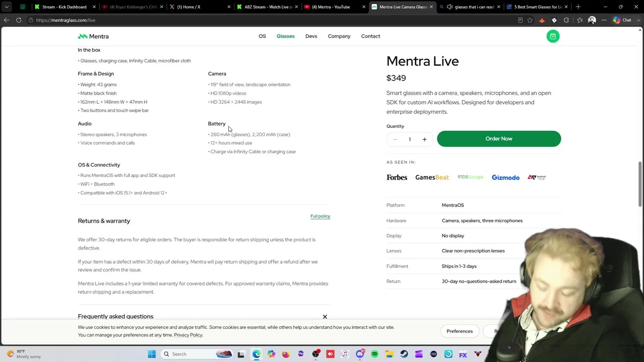The width and height of the screenshot is (644, 362).
Task: Switch to the ABZ Stream tab
Action: click(268, 7)
